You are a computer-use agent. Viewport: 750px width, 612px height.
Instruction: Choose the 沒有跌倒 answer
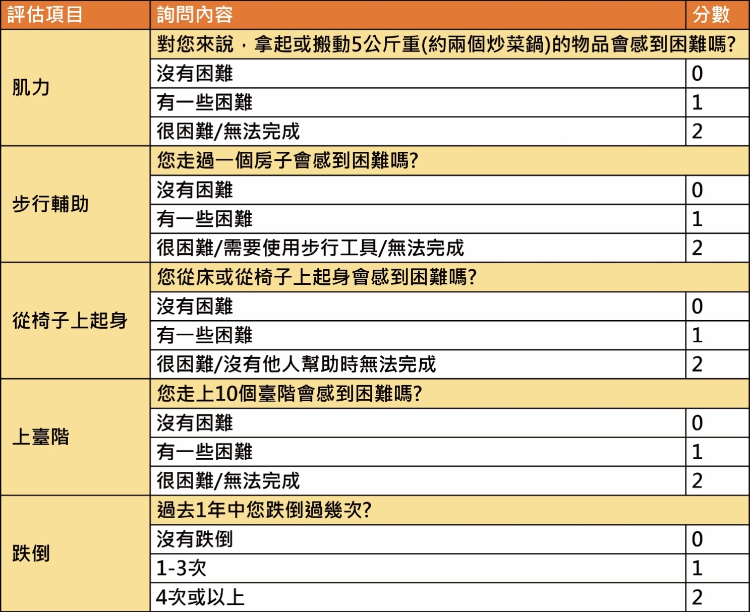point(418,539)
